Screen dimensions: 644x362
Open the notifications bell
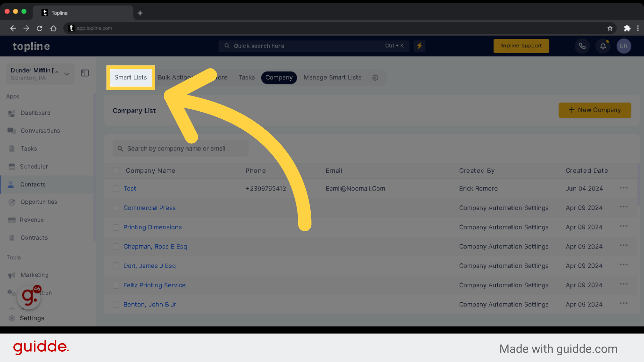603,46
